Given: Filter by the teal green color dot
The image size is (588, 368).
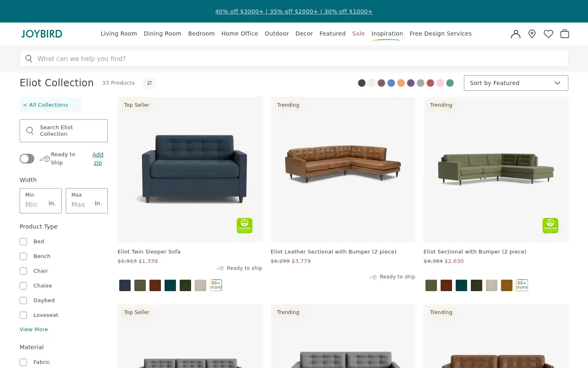Looking at the screenshot, I should [450, 83].
